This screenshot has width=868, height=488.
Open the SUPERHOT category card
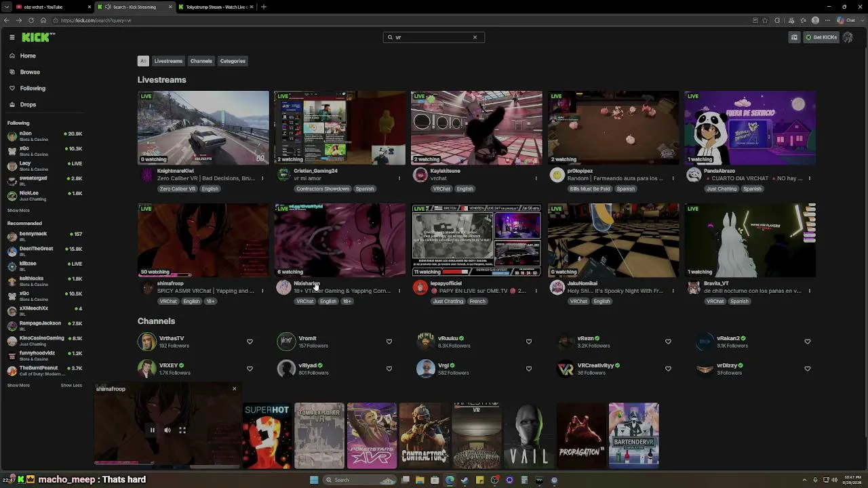pyautogui.click(x=267, y=436)
